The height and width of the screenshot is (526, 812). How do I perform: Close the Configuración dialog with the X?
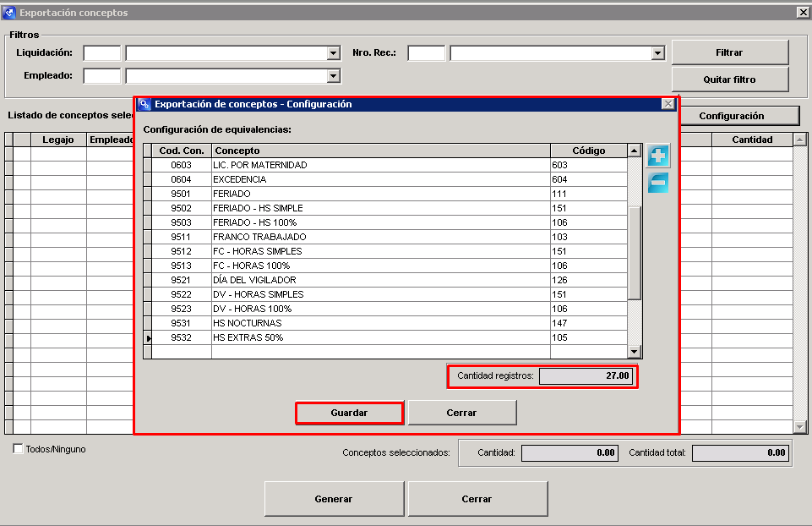pyautogui.click(x=668, y=104)
